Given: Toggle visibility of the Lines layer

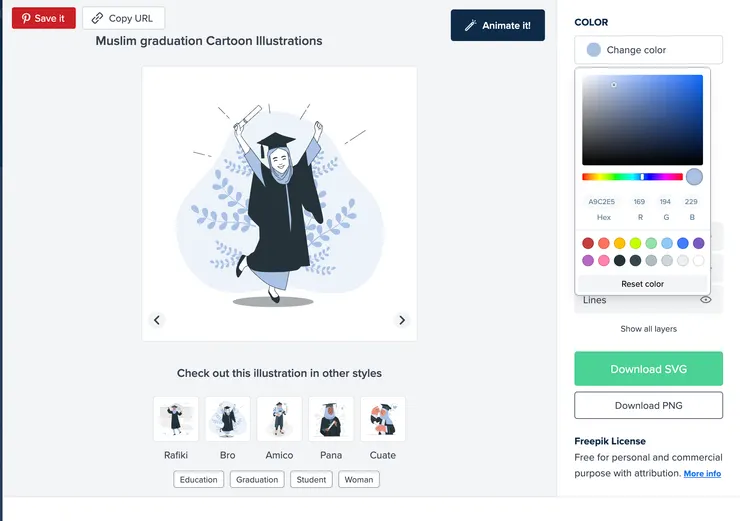Looking at the screenshot, I should (706, 300).
